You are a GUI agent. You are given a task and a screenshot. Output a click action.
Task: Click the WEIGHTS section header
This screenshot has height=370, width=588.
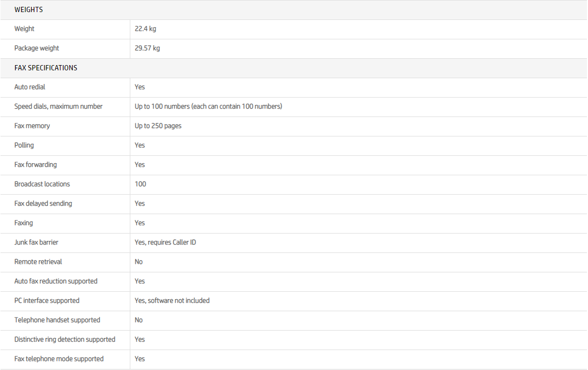click(28, 9)
